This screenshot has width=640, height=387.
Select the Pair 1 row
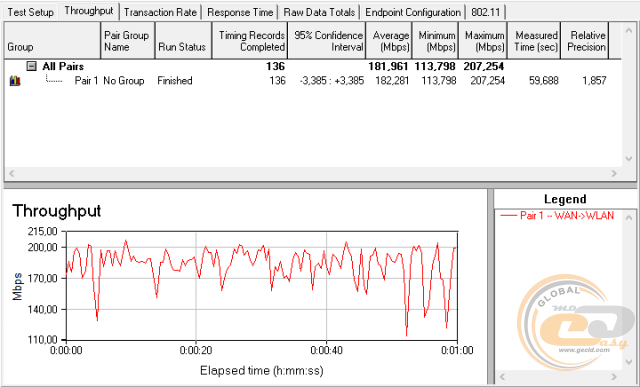coord(313,81)
